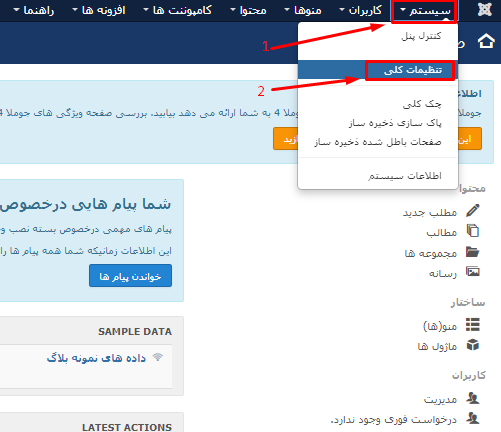Open the مطلب جدید link
501x432 pixels.
click(x=430, y=212)
